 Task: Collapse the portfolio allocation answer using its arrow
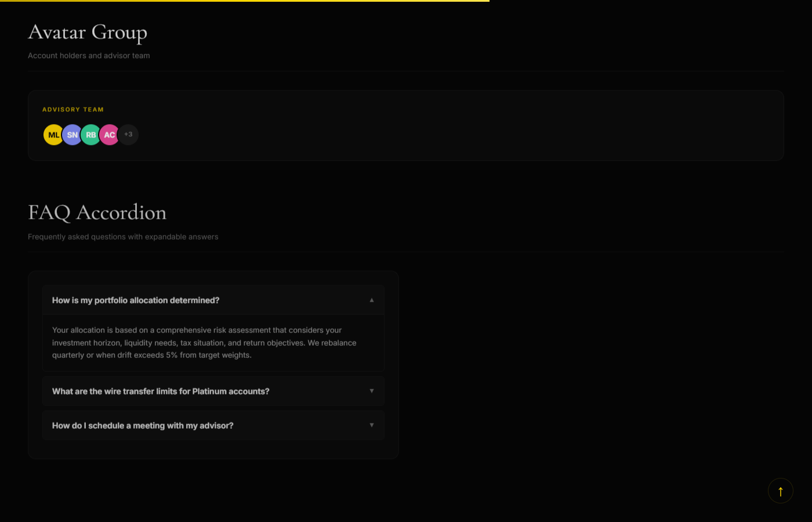[372, 300]
